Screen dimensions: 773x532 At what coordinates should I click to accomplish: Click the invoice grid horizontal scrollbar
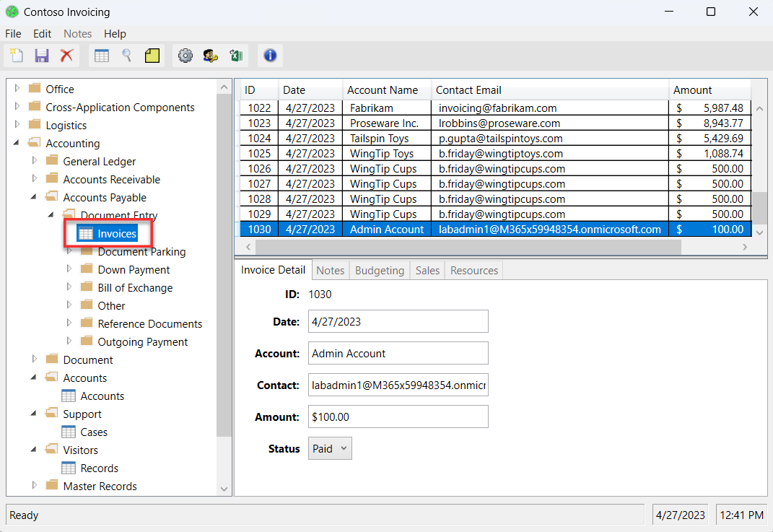point(469,247)
